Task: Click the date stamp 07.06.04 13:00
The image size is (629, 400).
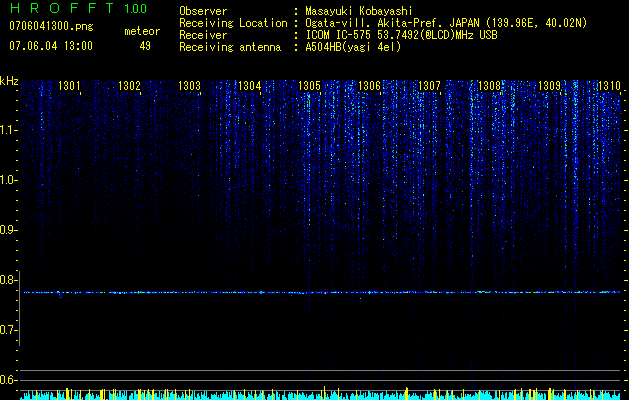Action: click(51, 46)
